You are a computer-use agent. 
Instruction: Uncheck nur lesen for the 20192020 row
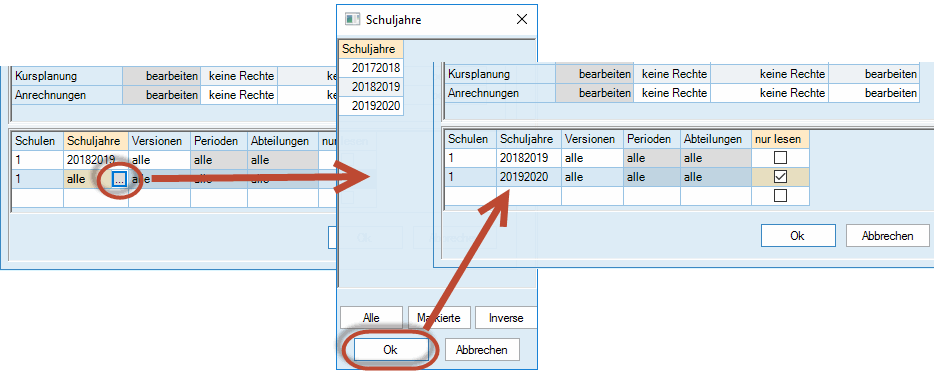coord(780,177)
